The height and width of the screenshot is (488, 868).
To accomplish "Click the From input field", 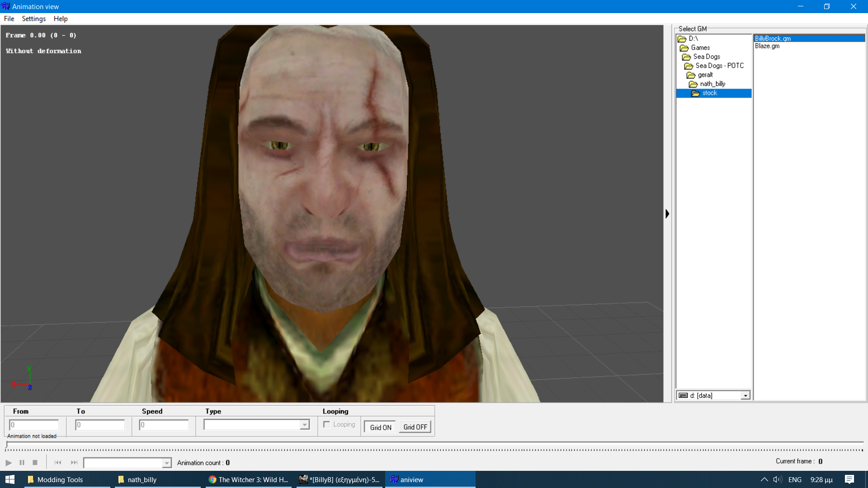I will pos(34,425).
